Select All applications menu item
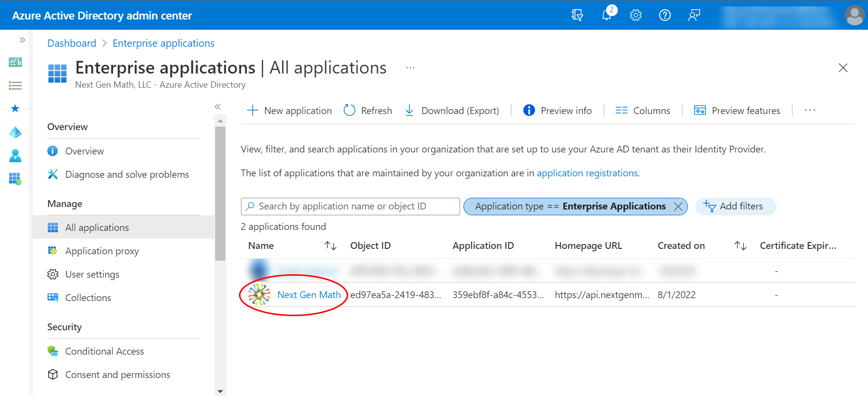The width and height of the screenshot is (868, 396). 123,227
